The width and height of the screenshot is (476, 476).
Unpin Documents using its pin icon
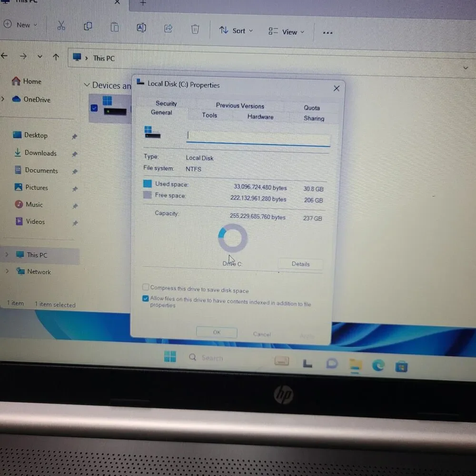[75, 171]
